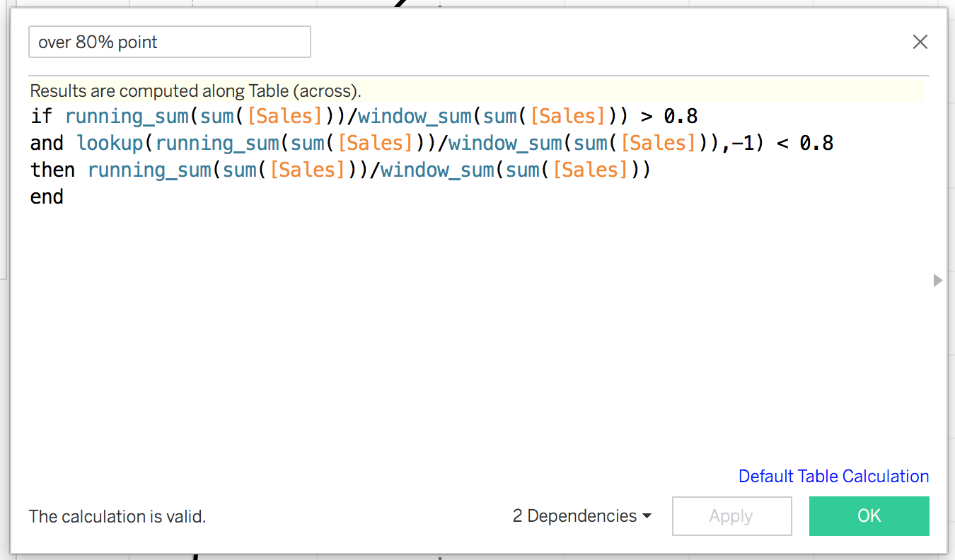The width and height of the screenshot is (955, 560).
Task: Click the calculation is valid status text
Action: 117,516
